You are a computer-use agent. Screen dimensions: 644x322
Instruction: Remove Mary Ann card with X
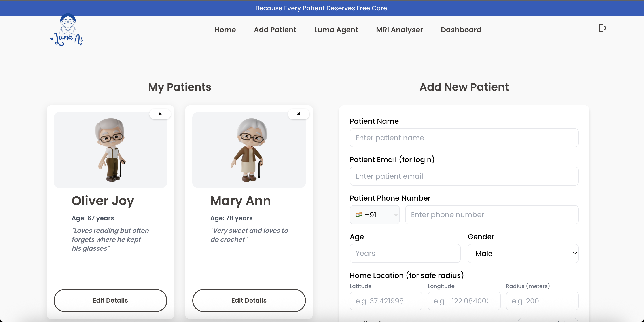click(x=299, y=114)
